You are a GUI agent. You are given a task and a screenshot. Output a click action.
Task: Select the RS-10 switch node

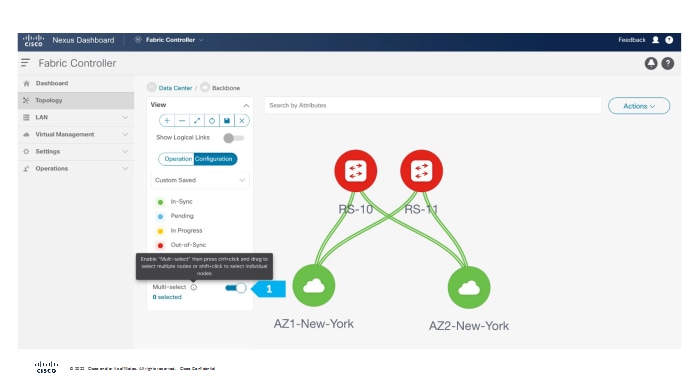356,171
